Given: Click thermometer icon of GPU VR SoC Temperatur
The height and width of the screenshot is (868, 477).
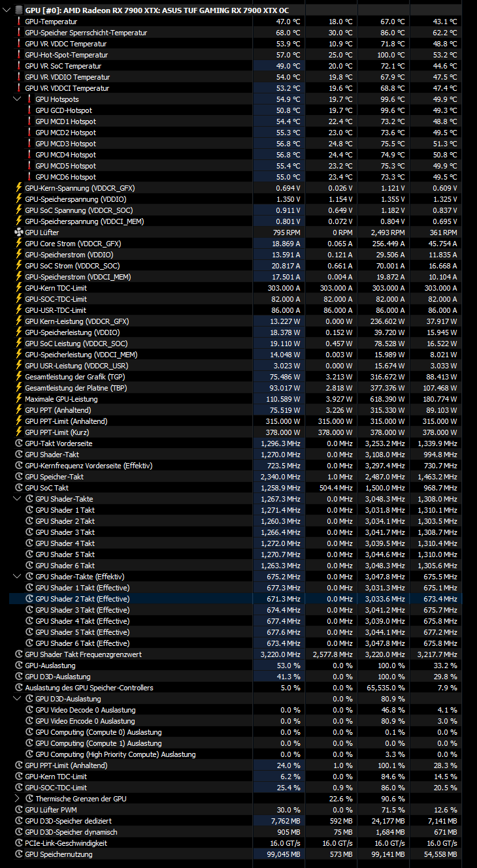Looking at the screenshot, I should click(x=19, y=66).
